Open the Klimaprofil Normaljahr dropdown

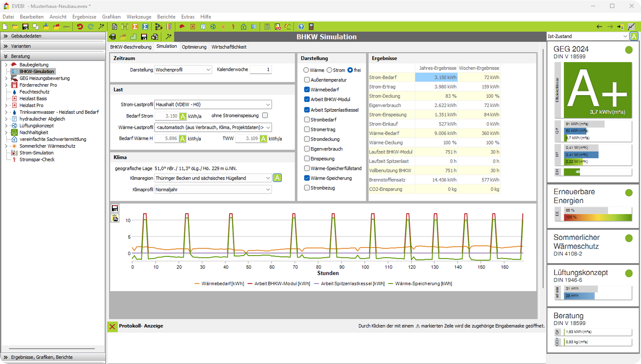(213, 189)
